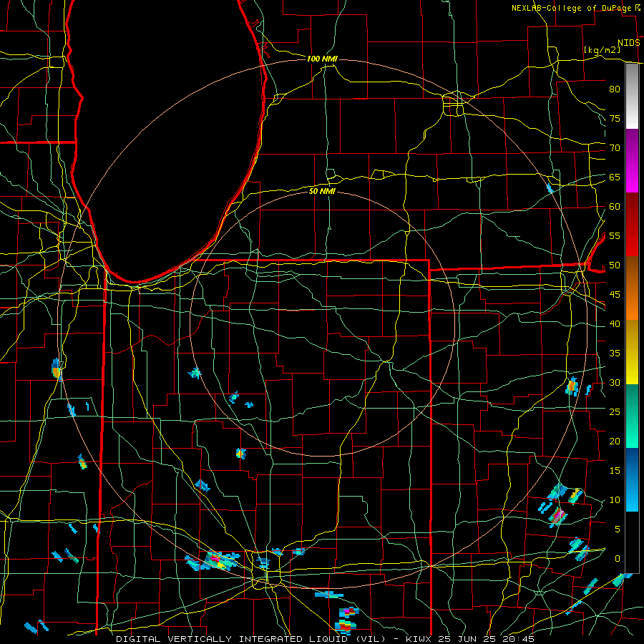This screenshot has width=644, height=644.
Task: Click the [kg/m2] units label
Action: [602, 50]
